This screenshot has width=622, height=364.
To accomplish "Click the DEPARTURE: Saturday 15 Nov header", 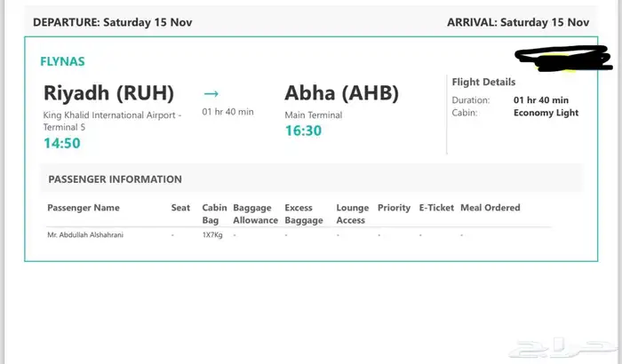I will [x=113, y=22].
